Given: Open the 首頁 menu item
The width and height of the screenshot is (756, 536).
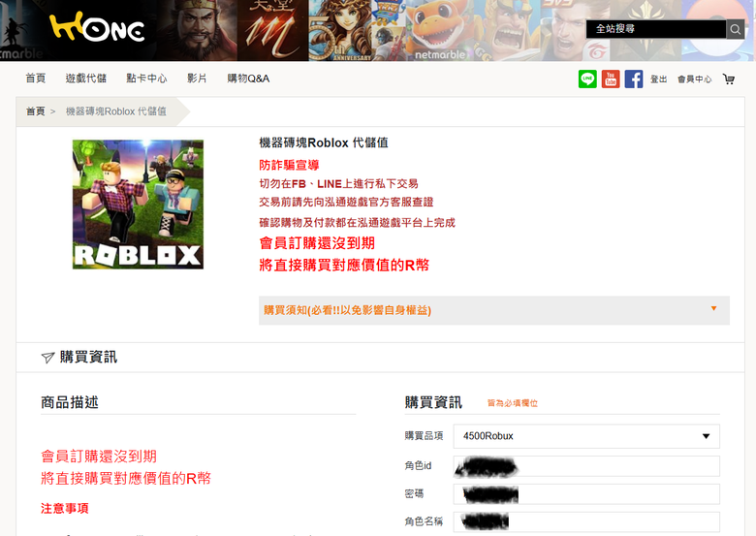Looking at the screenshot, I should pyautogui.click(x=36, y=79).
